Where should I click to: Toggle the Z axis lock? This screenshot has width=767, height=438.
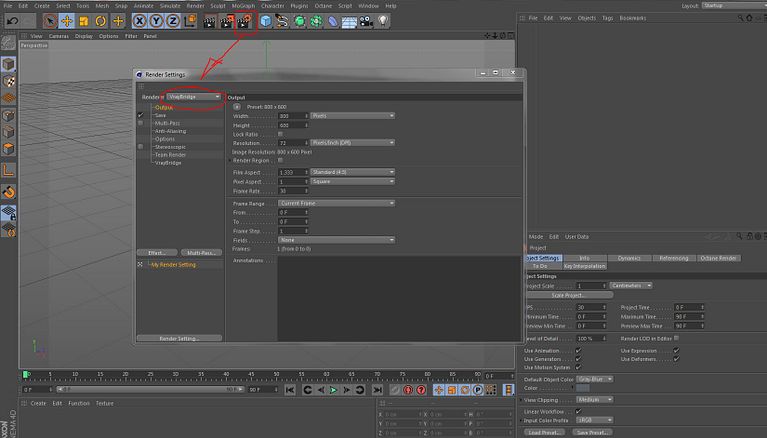coord(173,21)
